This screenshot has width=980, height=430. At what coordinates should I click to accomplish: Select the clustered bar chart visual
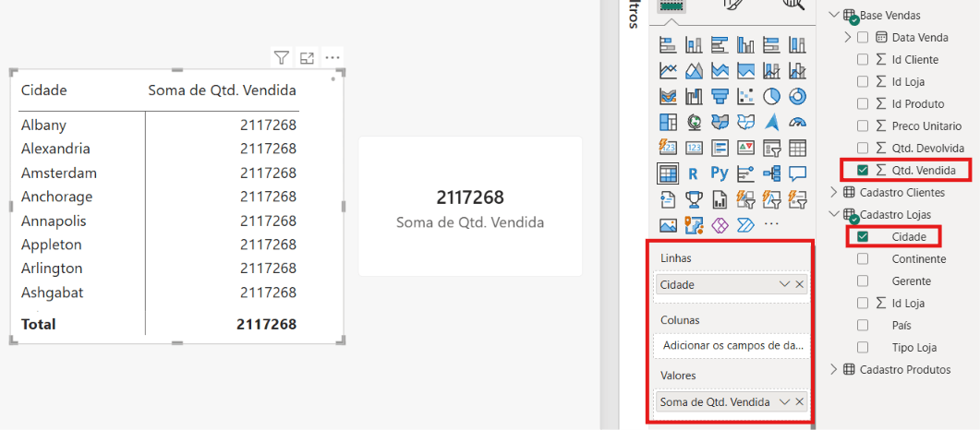coord(720,45)
